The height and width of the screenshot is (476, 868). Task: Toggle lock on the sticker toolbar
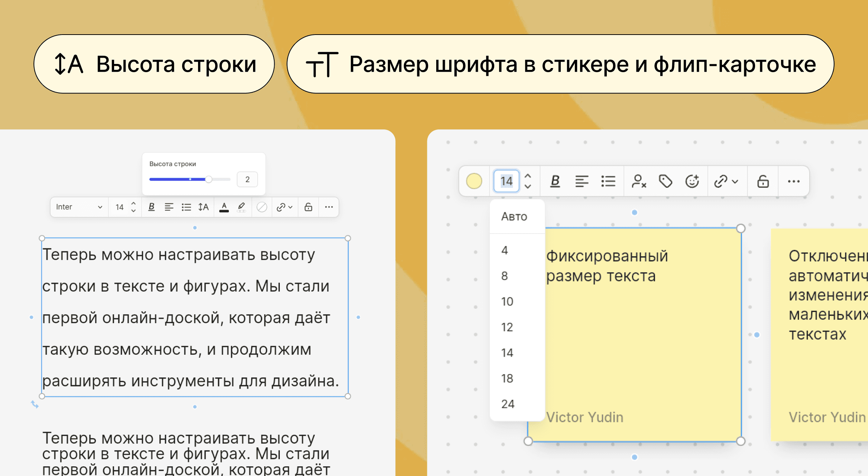coord(763,181)
